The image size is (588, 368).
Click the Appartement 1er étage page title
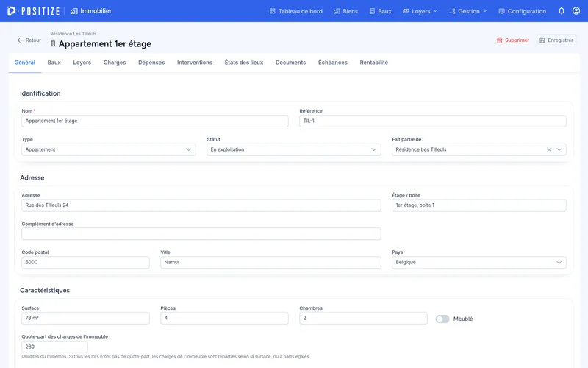[105, 44]
